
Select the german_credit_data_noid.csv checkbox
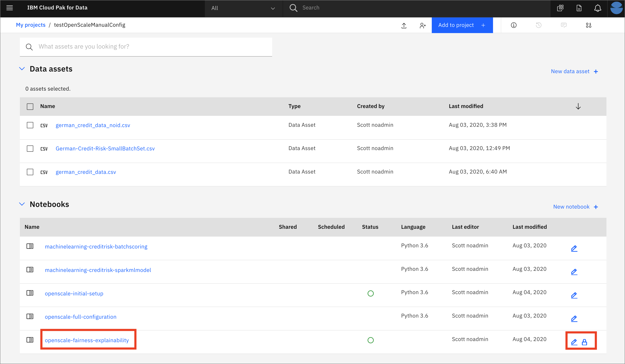tap(30, 125)
